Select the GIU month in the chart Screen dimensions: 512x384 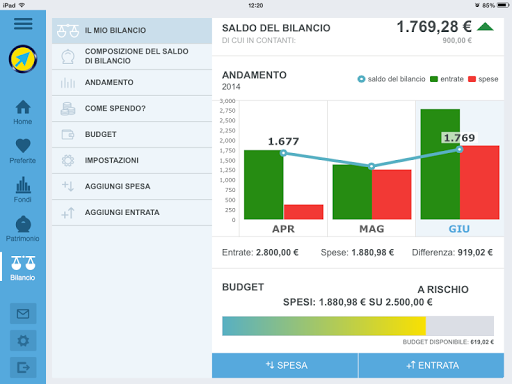click(459, 229)
